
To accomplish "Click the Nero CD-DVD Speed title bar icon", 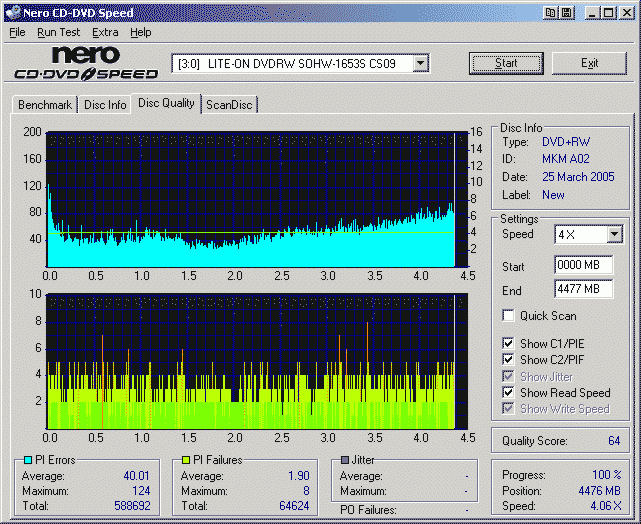I will click(x=12, y=13).
